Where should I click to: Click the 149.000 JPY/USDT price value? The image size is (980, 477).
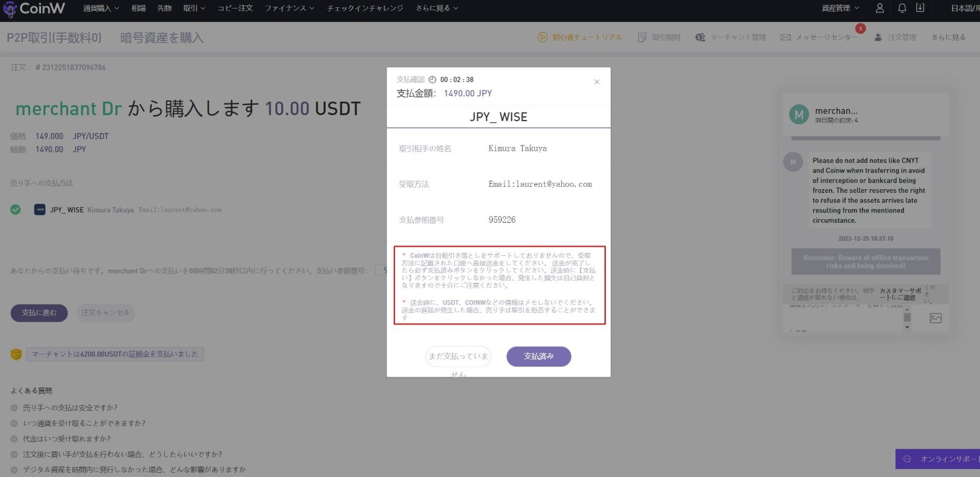click(72, 137)
